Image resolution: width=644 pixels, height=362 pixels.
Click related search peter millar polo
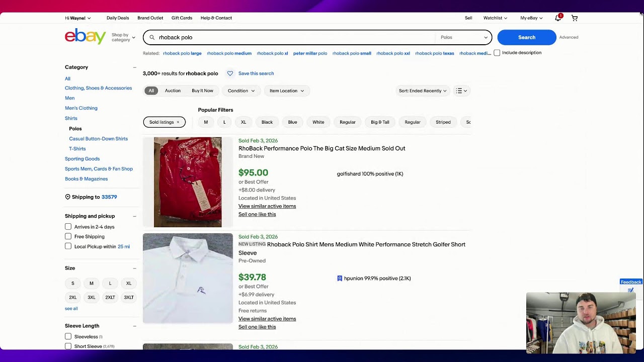tap(310, 53)
